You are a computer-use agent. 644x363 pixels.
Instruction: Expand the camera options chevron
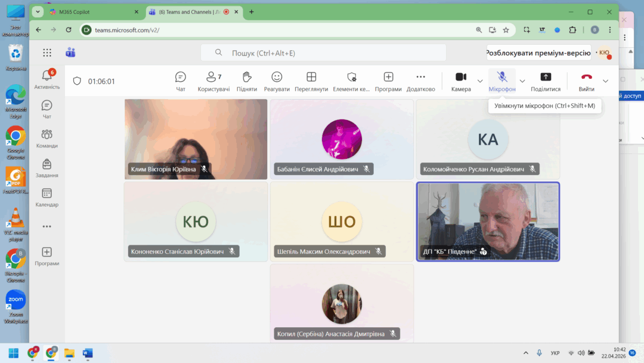click(x=480, y=81)
